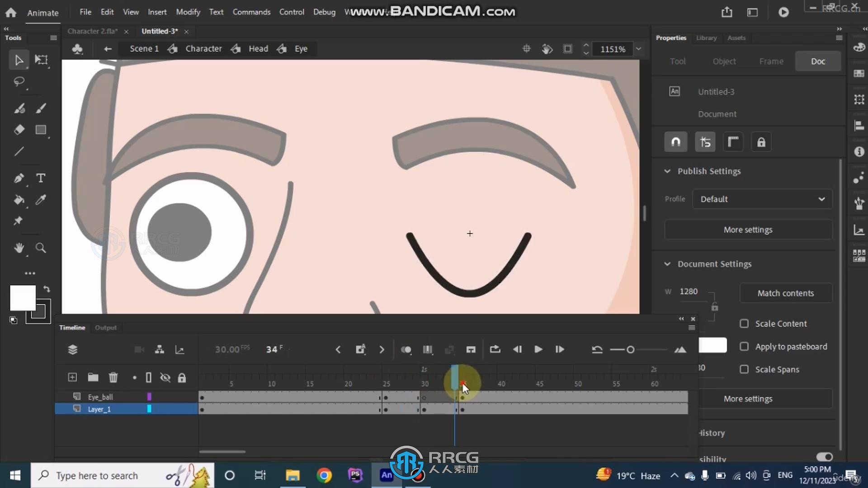Select the Zoom magnifier tool
Image resolution: width=868 pixels, height=488 pixels.
pos(41,248)
